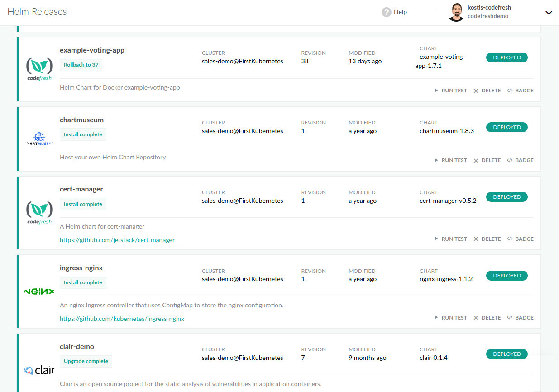This screenshot has width=559, height=392.
Task: Click the nginx logo icon
Action: [39, 292]
